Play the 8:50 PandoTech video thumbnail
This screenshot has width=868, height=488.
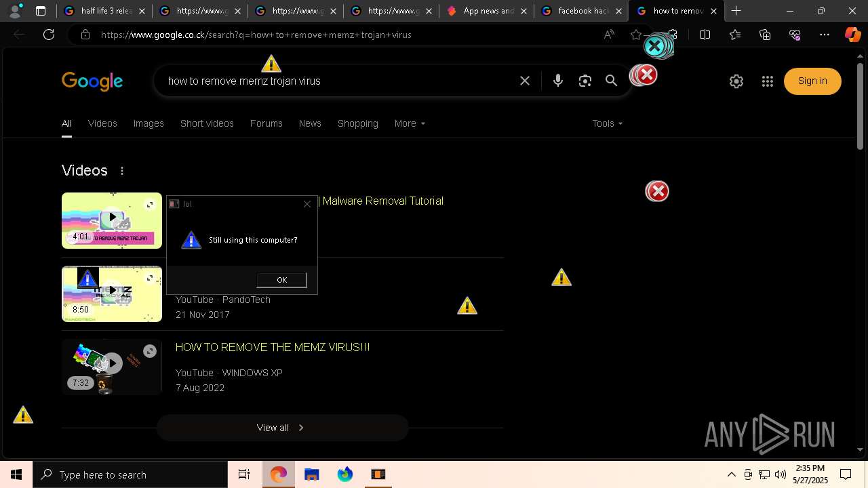[x=112, y=293]
